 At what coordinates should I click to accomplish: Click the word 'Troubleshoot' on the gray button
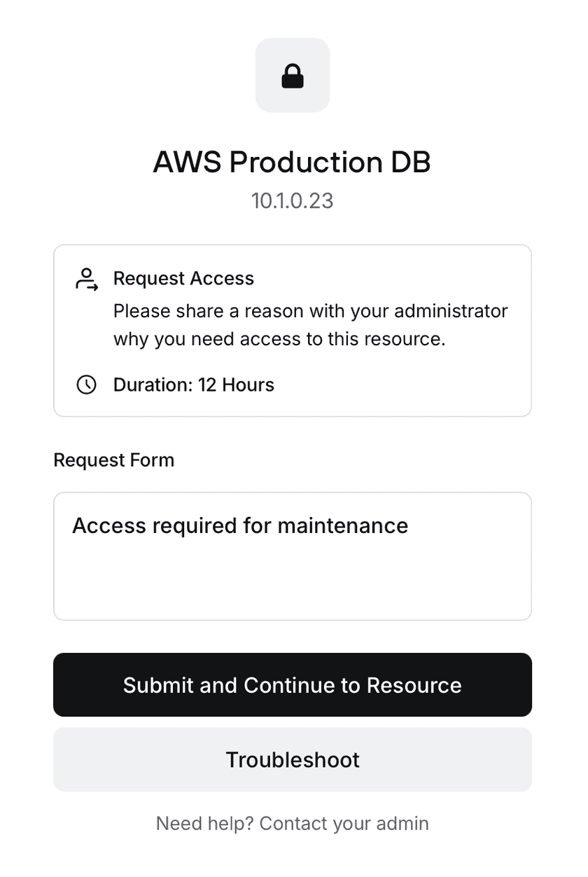[x=293, y=760]
